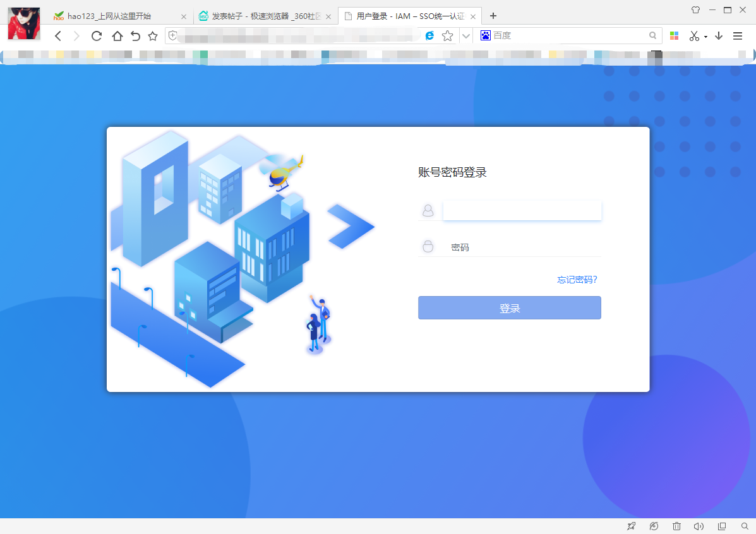Bookmark this page with the address bar star
This screenshot has height=534, width=756.
(447, 36)
